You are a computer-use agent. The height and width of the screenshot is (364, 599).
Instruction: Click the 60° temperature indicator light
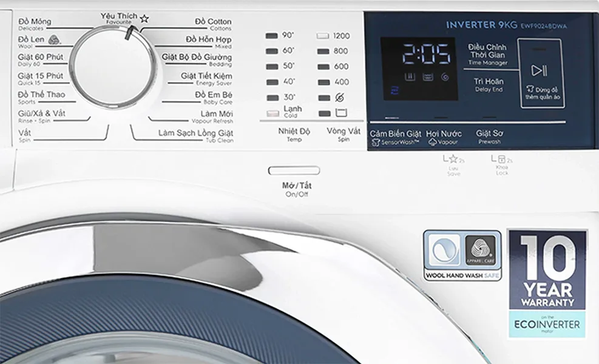click(272, 51)
